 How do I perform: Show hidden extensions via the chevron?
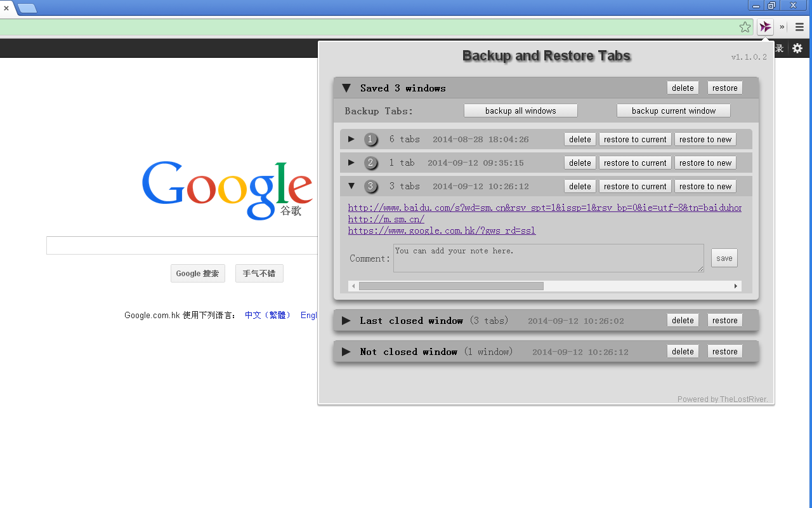[782, 27]
